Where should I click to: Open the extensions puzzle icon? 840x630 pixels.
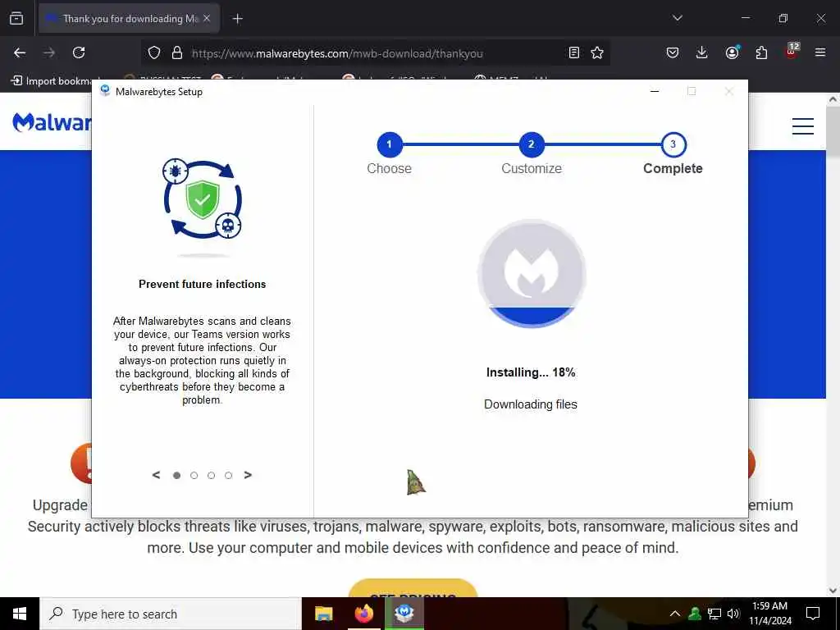coord(761,52)
